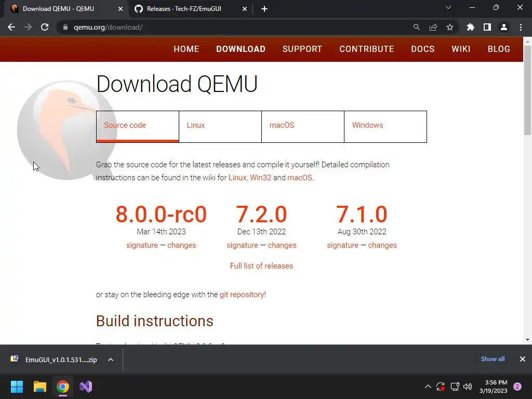
Task: Close the Download QEMU tab
Action: pos(121,9)
